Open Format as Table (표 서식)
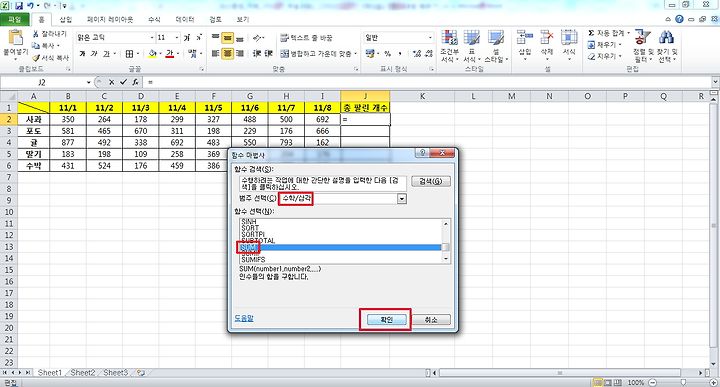This screenshot has width=720, height=387. point(472,46)
